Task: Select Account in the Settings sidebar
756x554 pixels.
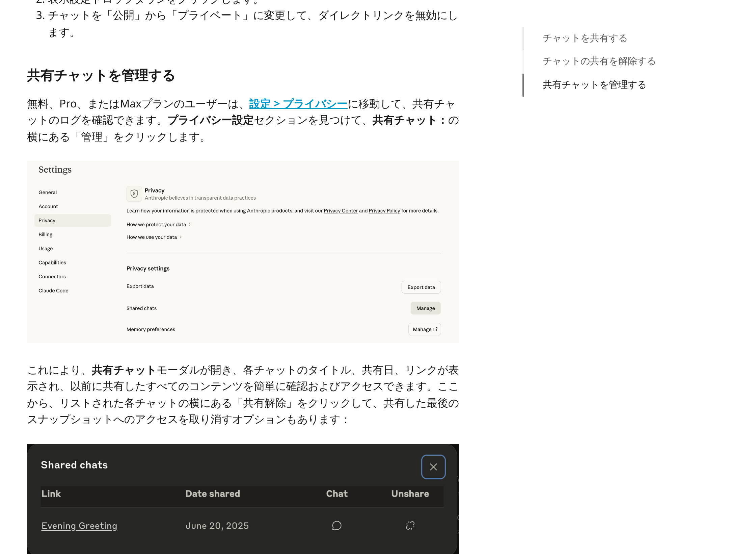Action: (48, 206)
